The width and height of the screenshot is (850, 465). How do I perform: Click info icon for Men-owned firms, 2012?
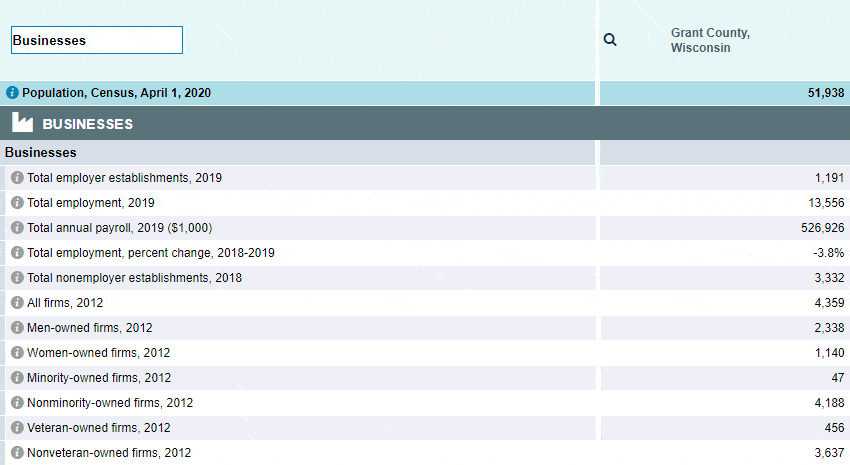point(17,328)
